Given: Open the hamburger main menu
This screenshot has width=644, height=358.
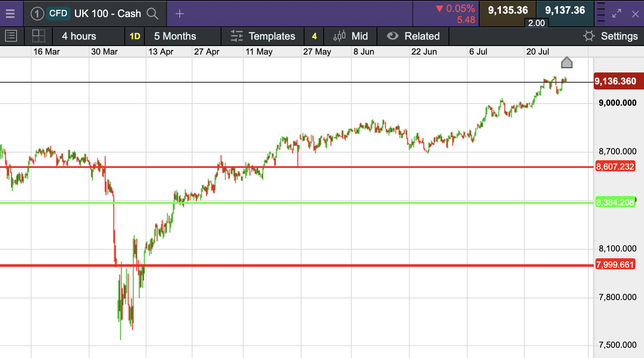Looking at the screenshot, I should tap(10, 14).
